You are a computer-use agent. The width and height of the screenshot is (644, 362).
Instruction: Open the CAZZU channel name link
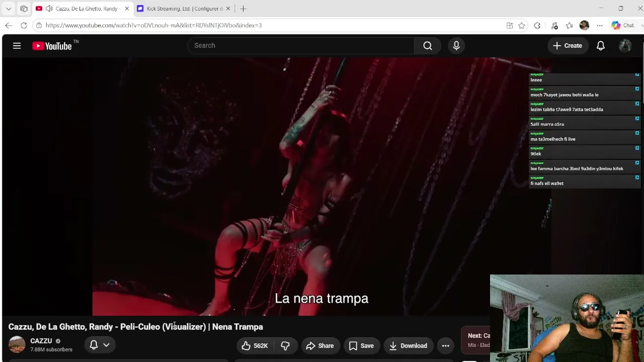(41, 341)
